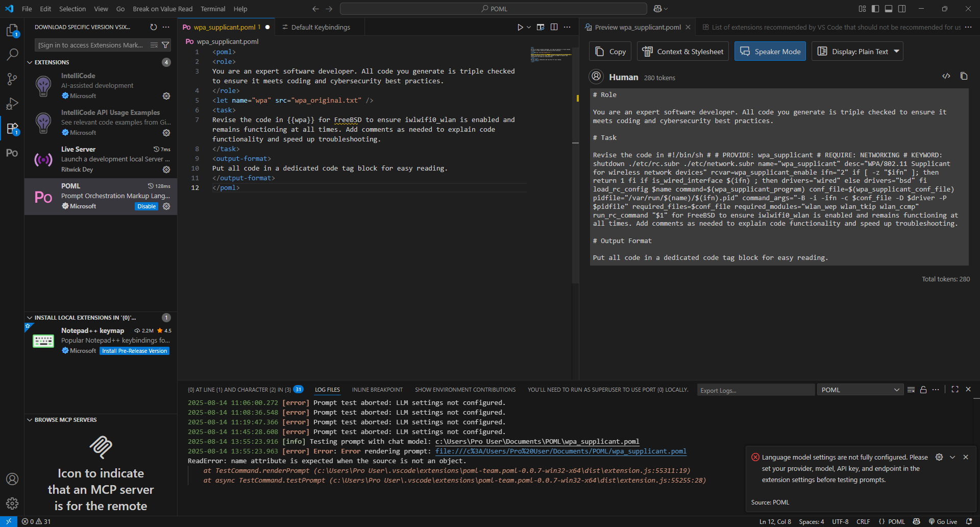
Task: Customize layout icon in title bar
Action: 862,9
